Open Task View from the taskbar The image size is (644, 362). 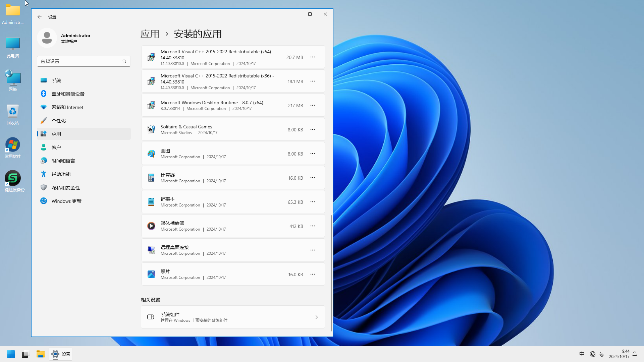(25, 354)
